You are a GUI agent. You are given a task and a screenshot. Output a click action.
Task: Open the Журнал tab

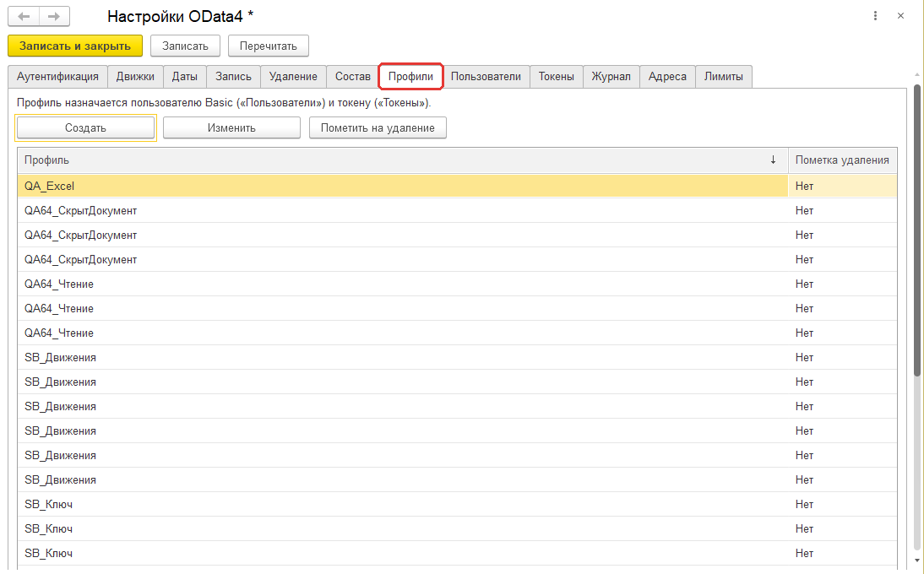(x=611, y=77)
